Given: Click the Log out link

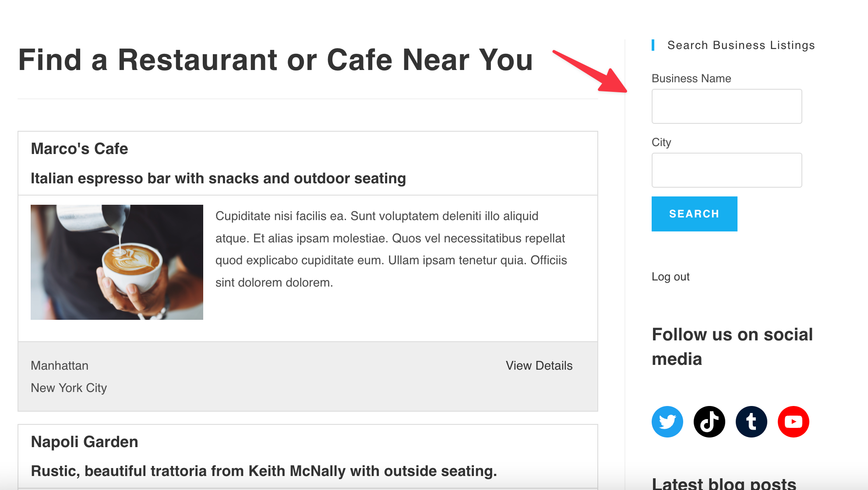Looking at the screenshot, I should (x=670, y=277).
